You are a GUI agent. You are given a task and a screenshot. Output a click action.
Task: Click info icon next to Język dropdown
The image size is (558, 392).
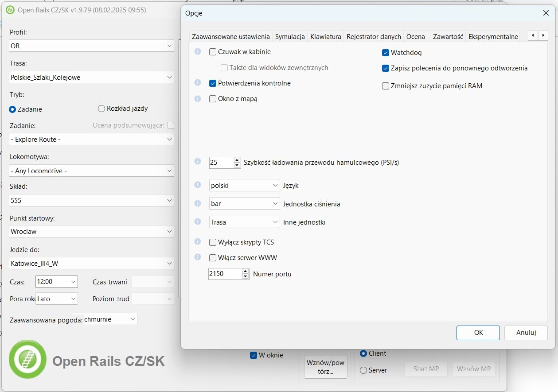198,185
